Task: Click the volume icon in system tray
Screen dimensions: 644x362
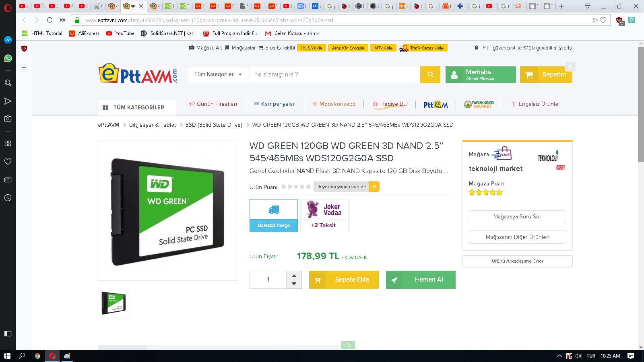Action: 578,356
